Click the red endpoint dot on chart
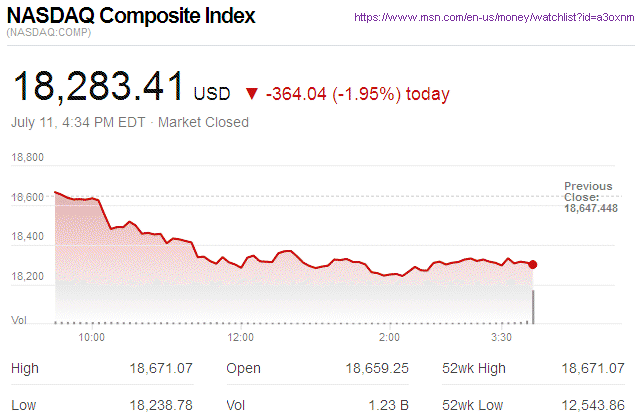This screenshot has width=640, height=420. pos(533,265)
